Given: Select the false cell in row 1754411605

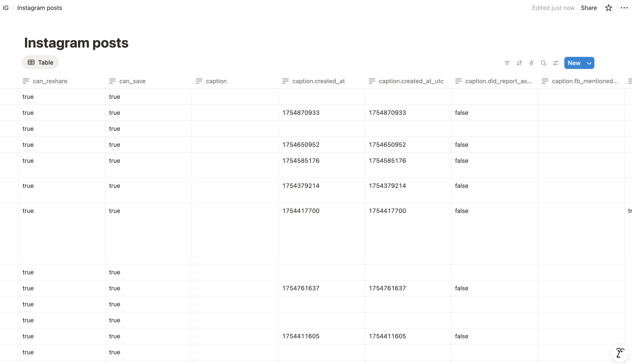Looking at the screenshot, I should pyautogui.click(x=495, y=336).
